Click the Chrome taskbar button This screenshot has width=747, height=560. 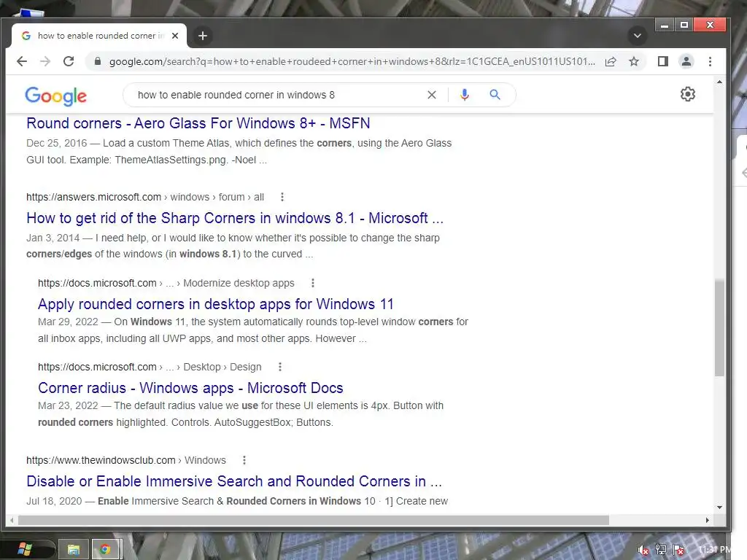(106, 550)
